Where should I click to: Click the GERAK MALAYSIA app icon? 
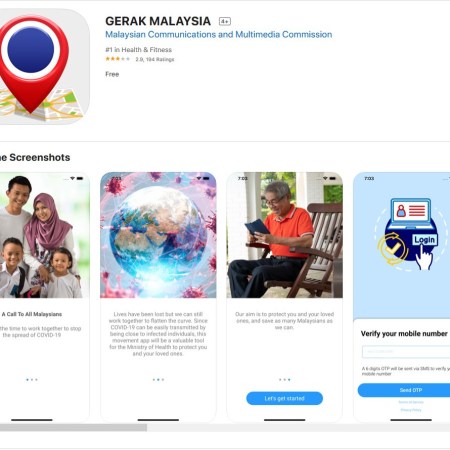(42, 67)
